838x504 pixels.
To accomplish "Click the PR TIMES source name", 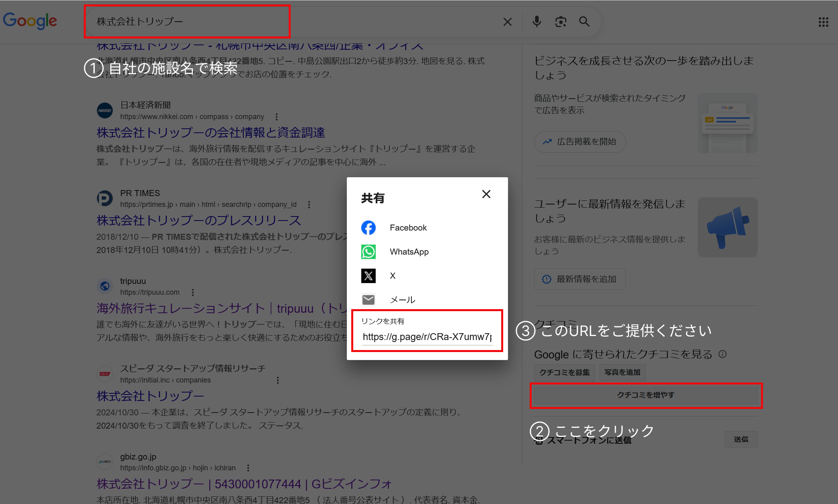I will [140, 193].
